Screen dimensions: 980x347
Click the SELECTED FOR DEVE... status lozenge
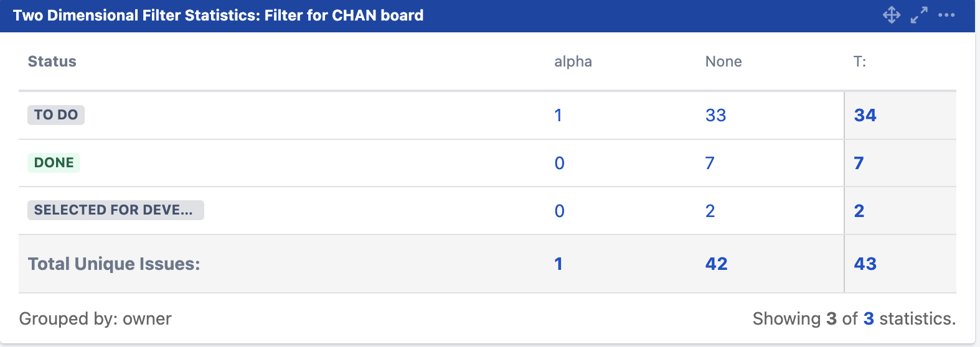116,210
